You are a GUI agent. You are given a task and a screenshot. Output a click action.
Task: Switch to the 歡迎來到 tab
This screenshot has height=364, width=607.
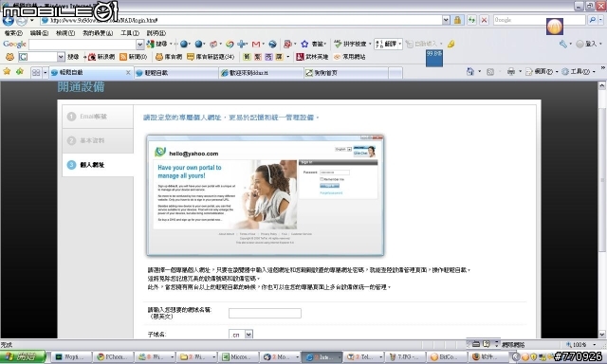coord(261,73)
